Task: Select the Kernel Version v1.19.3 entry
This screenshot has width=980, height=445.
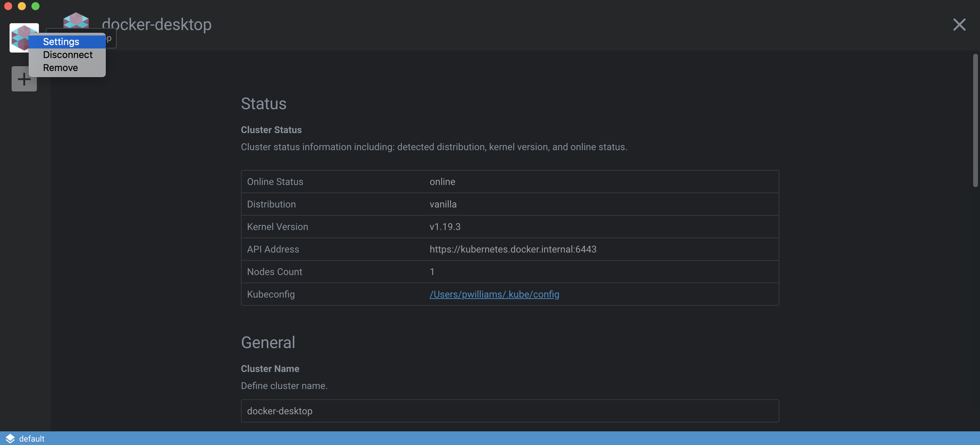Action: 445,227
